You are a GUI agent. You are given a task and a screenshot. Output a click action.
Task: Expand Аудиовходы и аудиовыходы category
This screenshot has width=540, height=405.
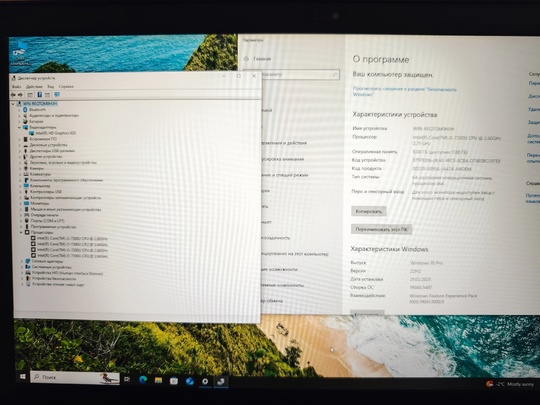pyautogui.click(x=19, y=115)
